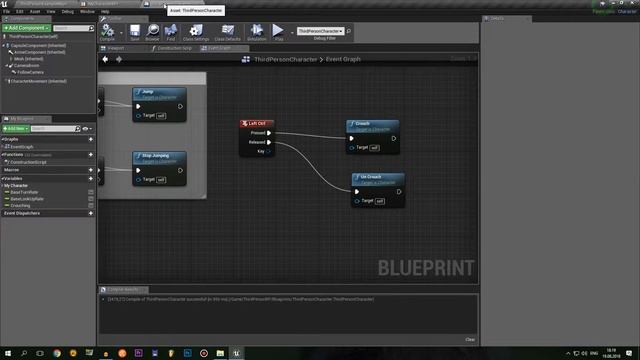Open the Window menu

[87, 11]
